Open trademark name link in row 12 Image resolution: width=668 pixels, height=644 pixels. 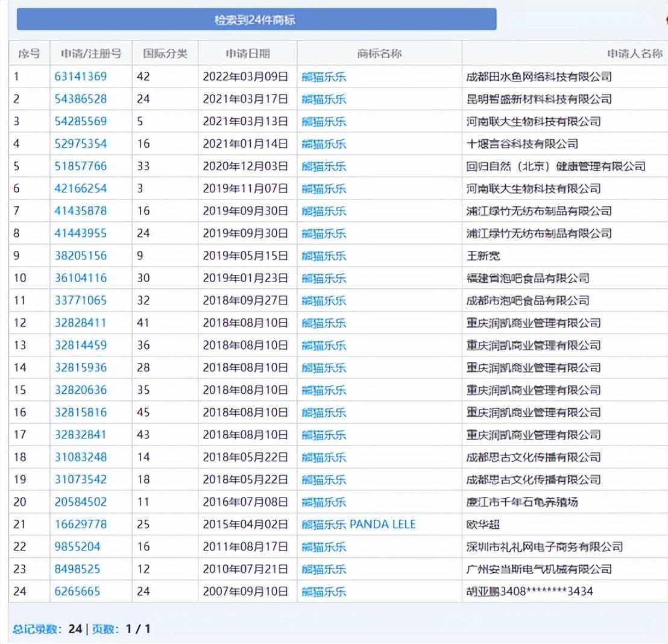(324, 323)
